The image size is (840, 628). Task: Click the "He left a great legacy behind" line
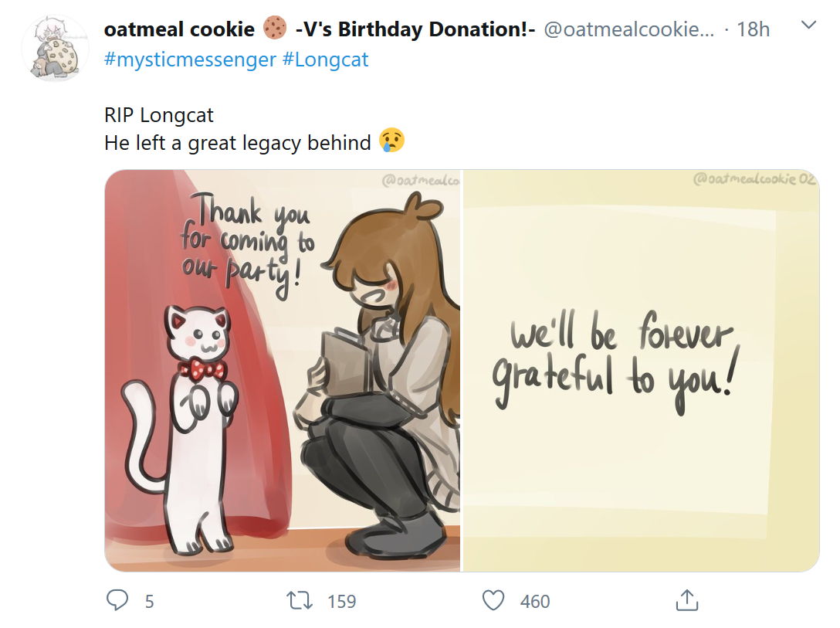238,143
